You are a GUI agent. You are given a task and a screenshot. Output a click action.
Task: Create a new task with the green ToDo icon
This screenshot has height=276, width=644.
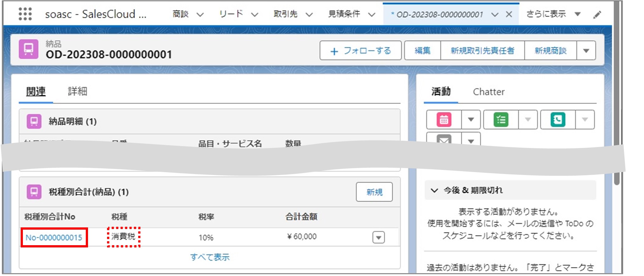point(501,120)
